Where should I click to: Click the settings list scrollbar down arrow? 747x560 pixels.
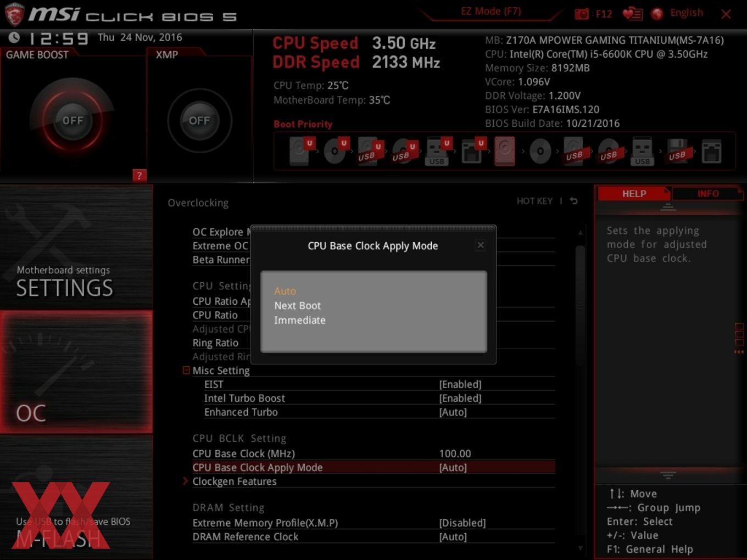581,548
